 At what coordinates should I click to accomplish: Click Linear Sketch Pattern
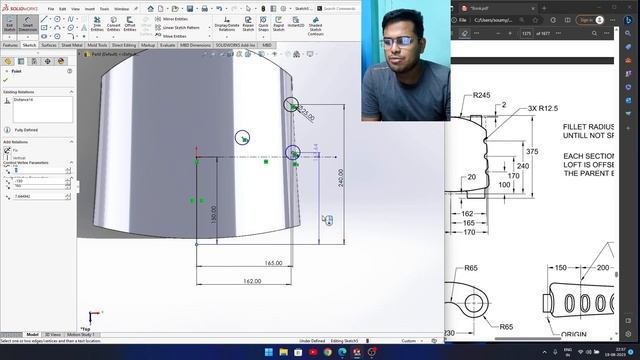[x=177, y=28]
